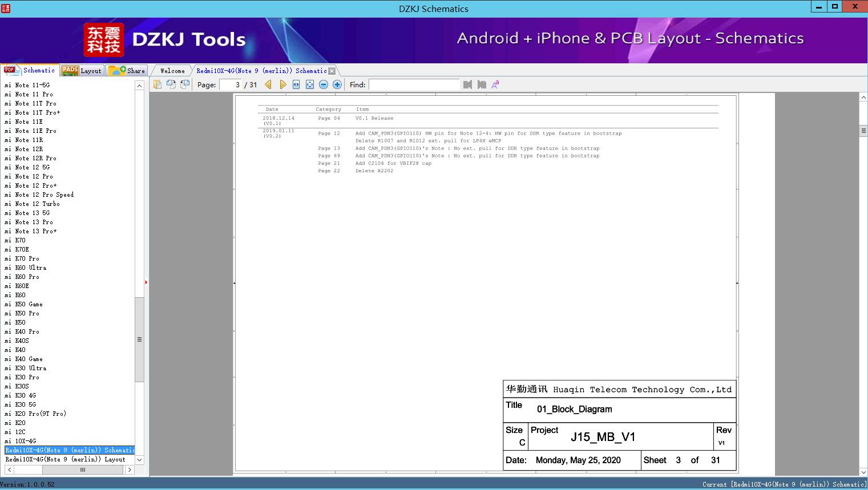Fit page to width icon
The image size is (868, 490).
click(x=296, y=84)
